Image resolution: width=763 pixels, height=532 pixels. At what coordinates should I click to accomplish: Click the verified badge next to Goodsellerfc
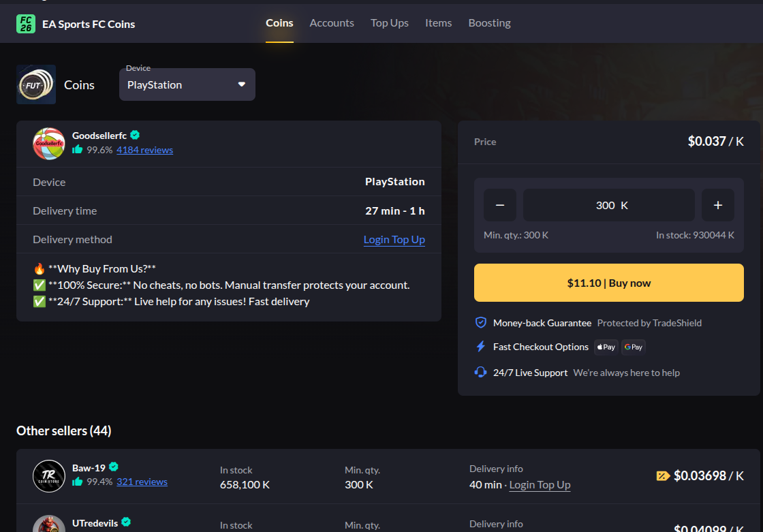pyautogui.click(x=134, y=135)
